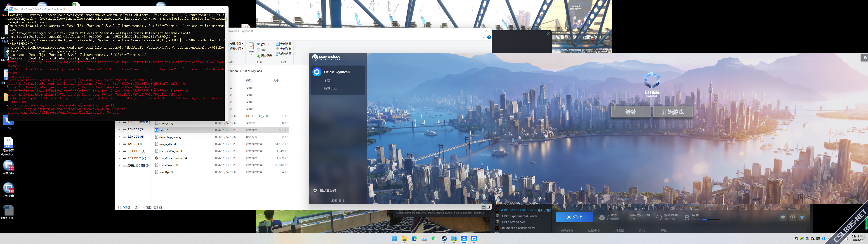
Task: Open WeChat from the taskbar
Action: tap(434, 239)
